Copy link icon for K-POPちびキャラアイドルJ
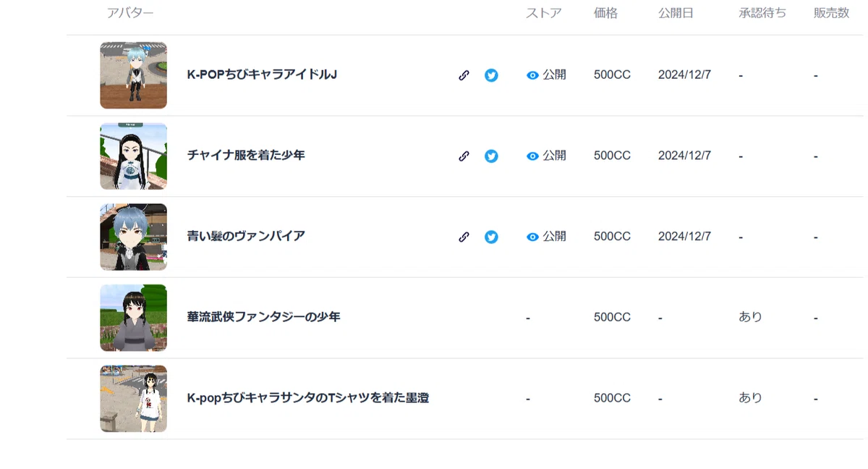This screenshot has width=868, height=469. click(x=464, y=75)
